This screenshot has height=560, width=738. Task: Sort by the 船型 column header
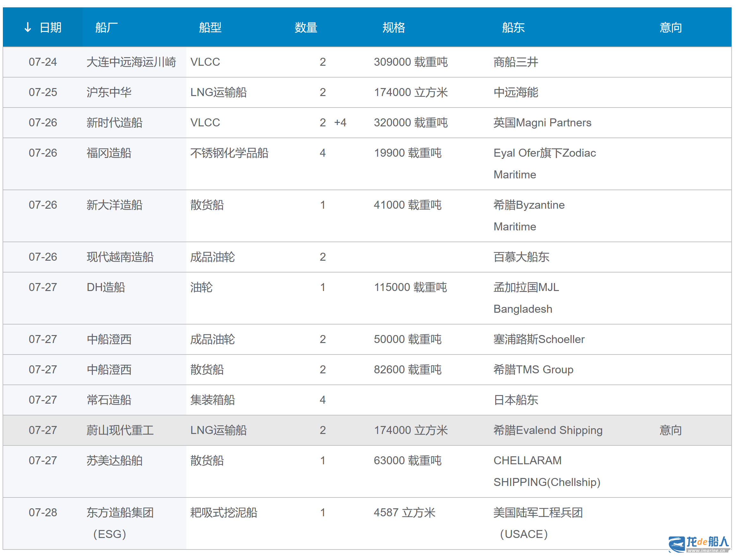pyautogui.click(x=210, y=27)
